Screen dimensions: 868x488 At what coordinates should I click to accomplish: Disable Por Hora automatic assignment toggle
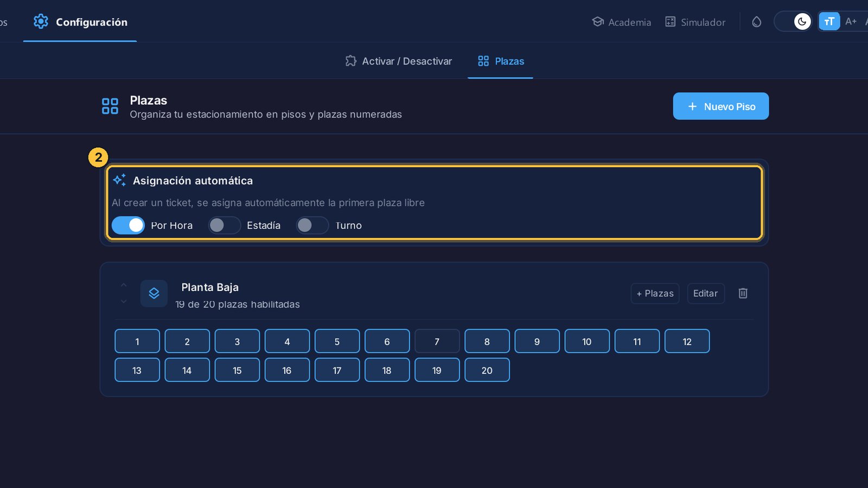[128, 225]
